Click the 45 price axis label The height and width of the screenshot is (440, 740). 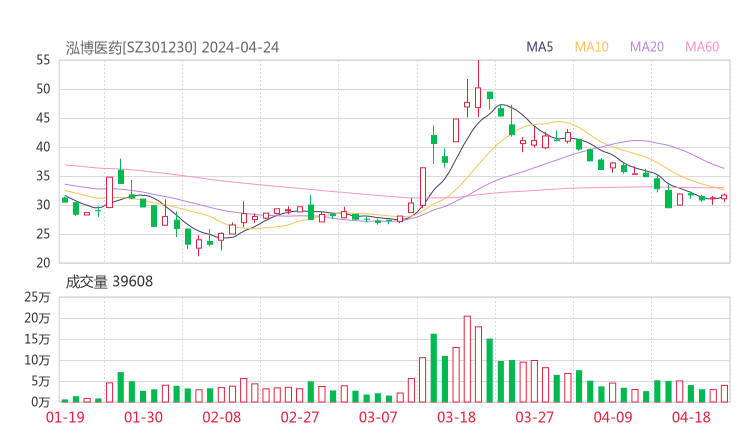click(43, 118)
